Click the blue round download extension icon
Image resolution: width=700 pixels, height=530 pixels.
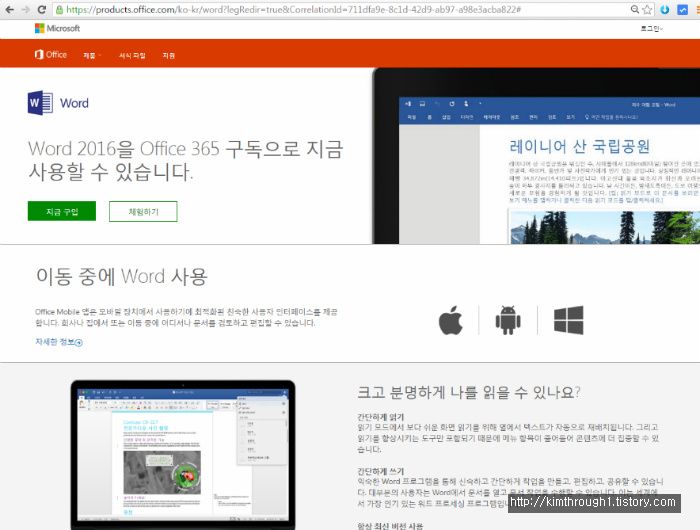[x=665, y=9]
